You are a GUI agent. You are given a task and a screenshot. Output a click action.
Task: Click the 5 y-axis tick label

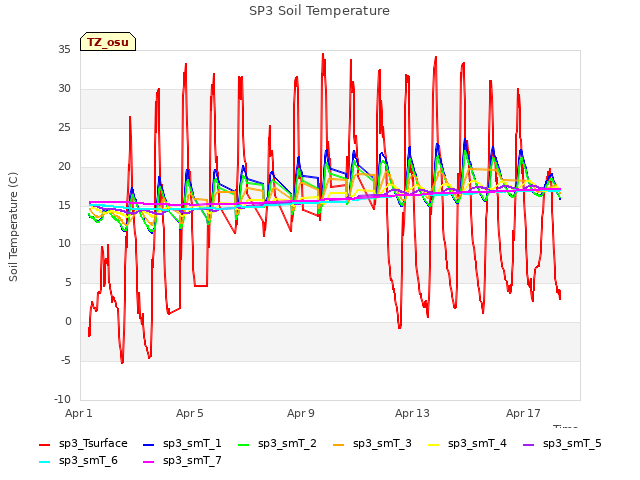click(68, 282)
